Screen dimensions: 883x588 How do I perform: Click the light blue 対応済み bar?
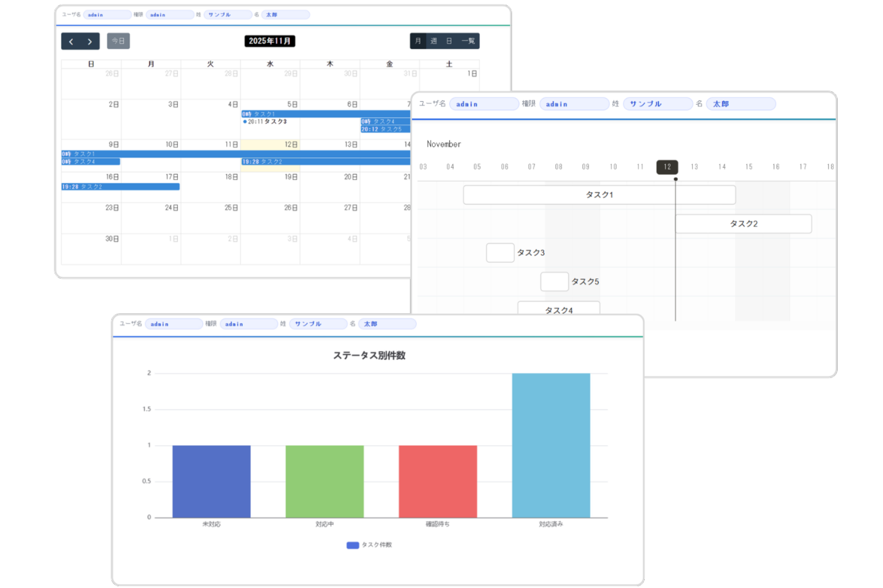click(551, 445)
